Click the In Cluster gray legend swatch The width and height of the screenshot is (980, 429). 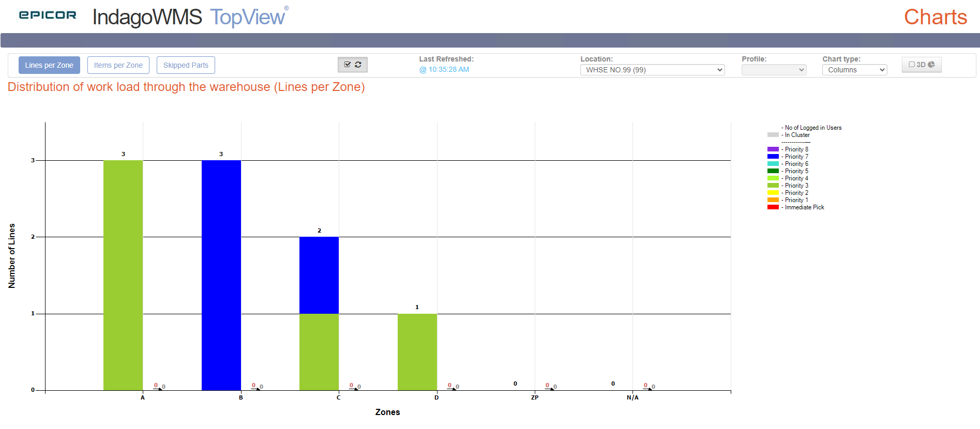tap(773, 135)
